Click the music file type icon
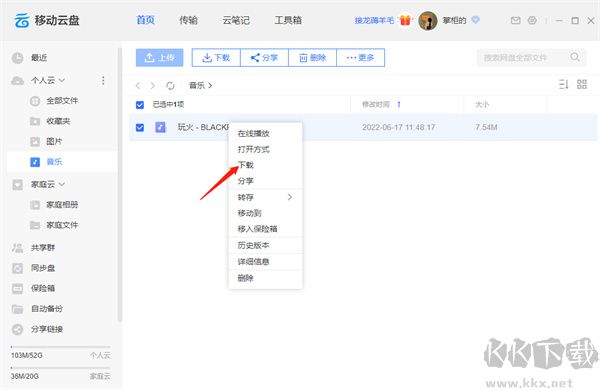Viewport: 600px width, 390px height. click(160, 127)
